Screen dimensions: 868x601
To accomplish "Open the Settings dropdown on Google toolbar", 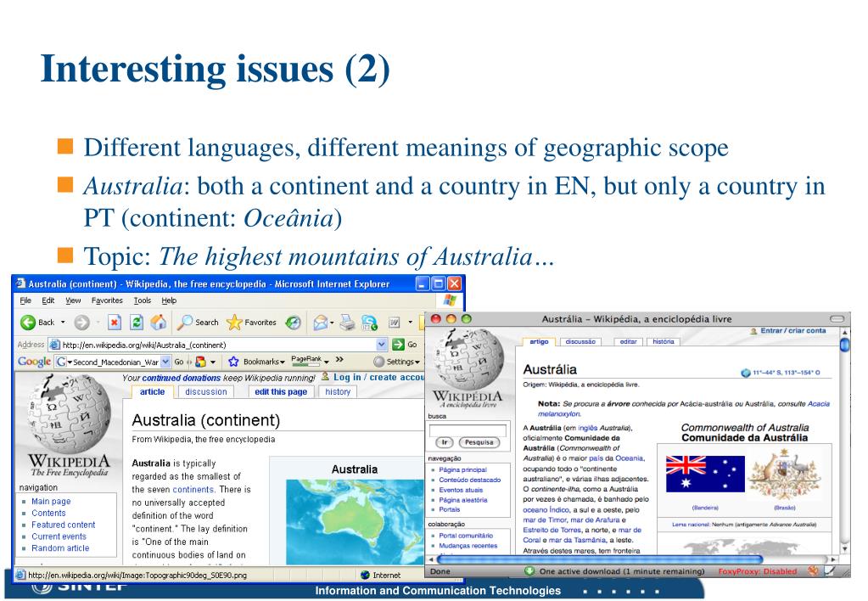I will 417,362.
